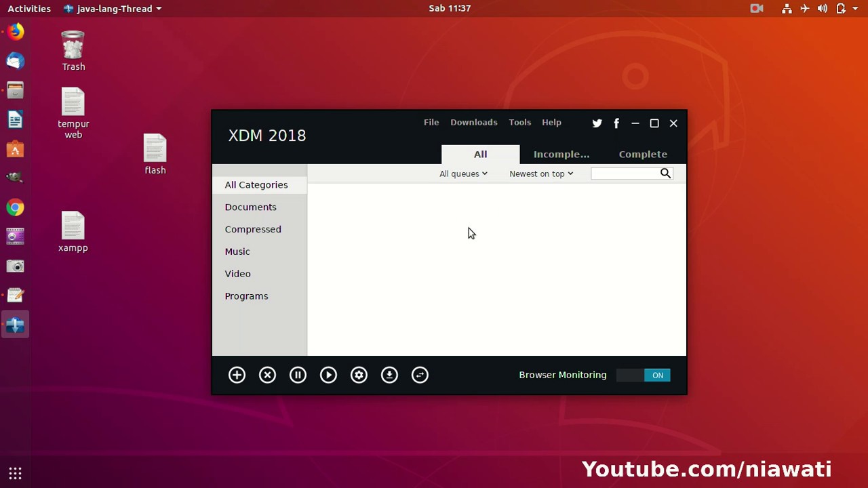868x488 pixels.
Task: Open the Help menu
Action: 551,122
